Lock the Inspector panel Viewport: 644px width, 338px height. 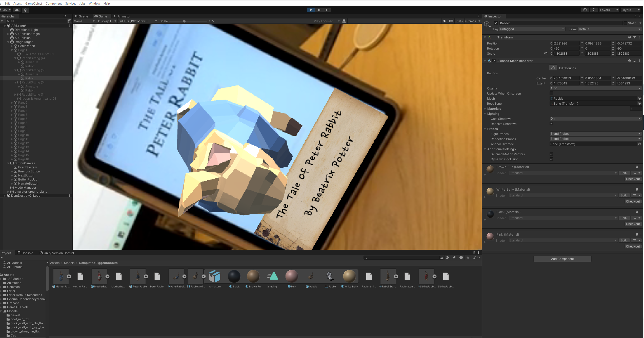635,16
